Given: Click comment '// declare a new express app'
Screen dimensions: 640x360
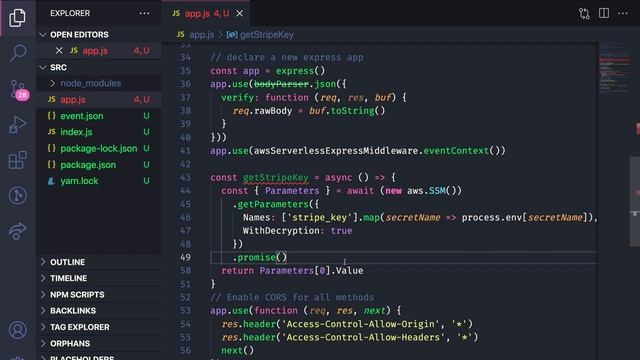Looking at the screenshot, I should coord(287,58).
